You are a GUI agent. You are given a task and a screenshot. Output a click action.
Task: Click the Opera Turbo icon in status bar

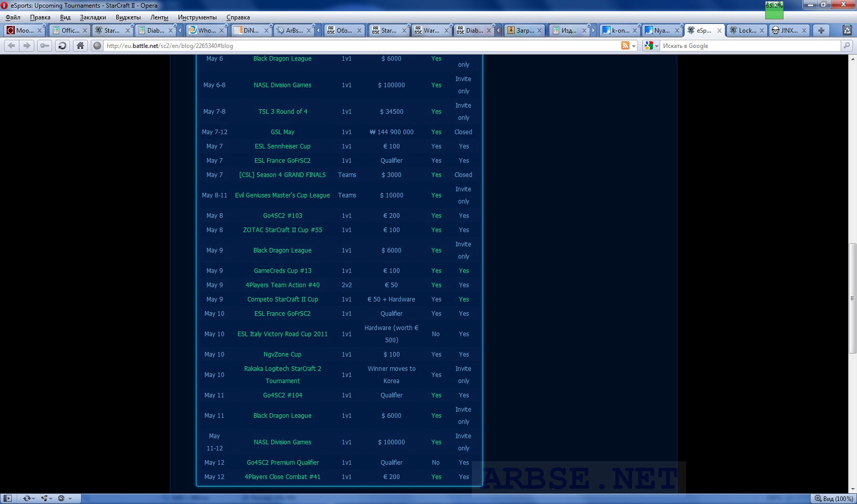[x=61, y=498]
